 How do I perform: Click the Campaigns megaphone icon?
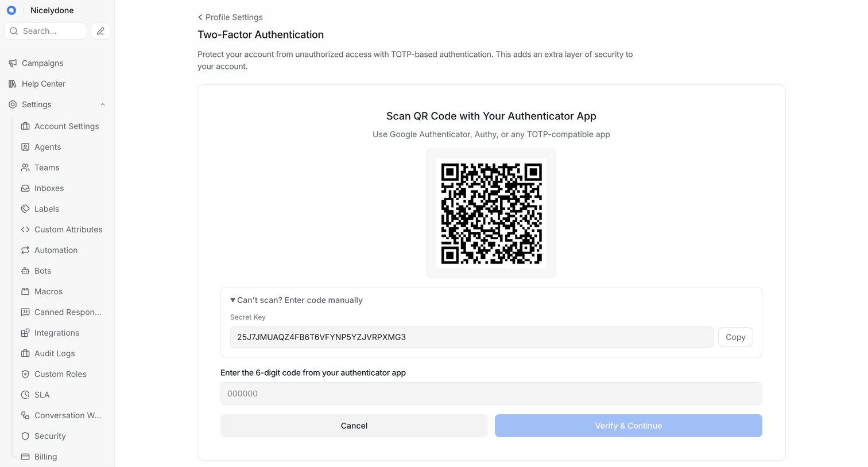[13, 63]
